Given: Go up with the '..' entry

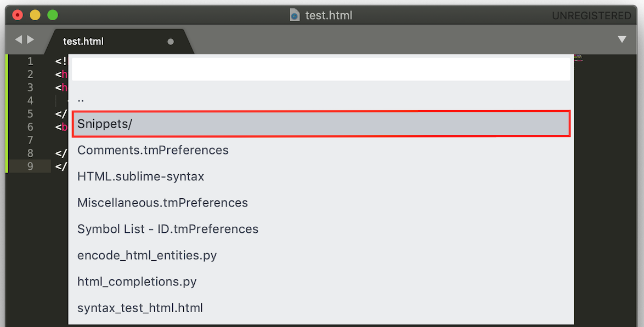Looking at the screenshot, I should pos(321,97).
